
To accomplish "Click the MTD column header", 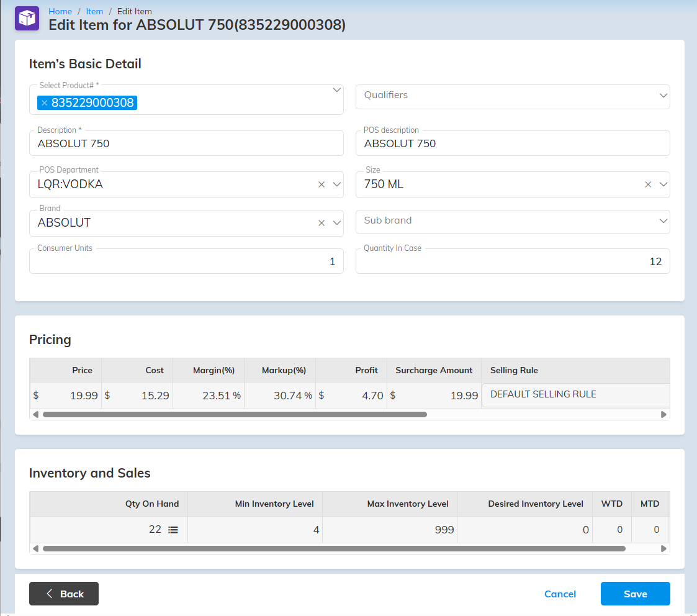I will click(649, 504).
